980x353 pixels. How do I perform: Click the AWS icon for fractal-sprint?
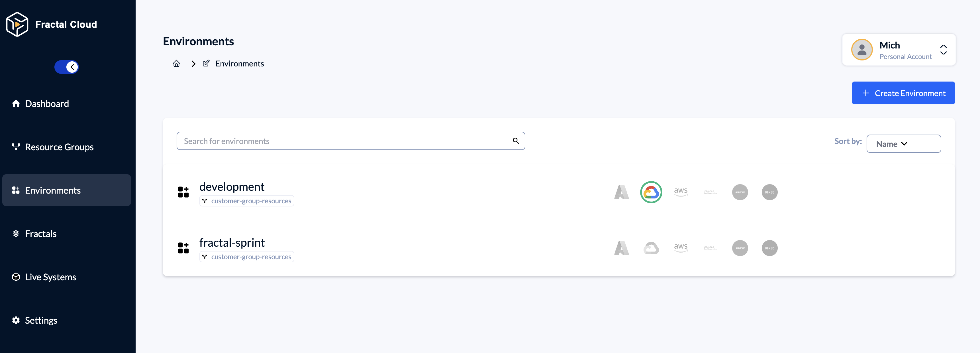681,247
